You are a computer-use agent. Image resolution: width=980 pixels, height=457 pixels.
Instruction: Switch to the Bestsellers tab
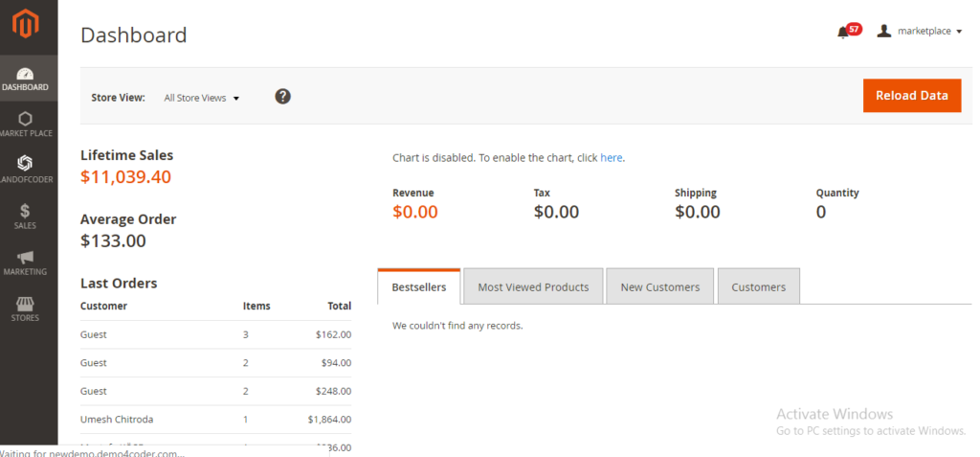(419, 286)
